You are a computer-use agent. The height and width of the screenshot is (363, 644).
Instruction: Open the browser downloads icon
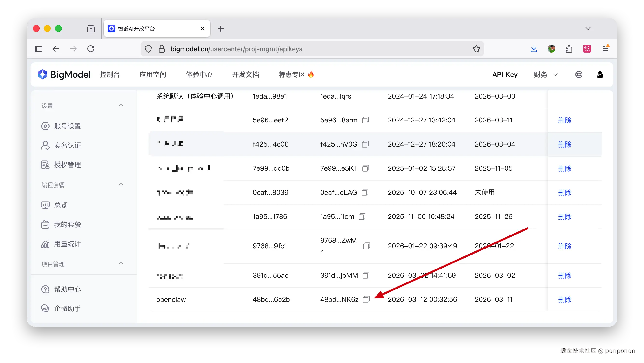tap(534, 49)
